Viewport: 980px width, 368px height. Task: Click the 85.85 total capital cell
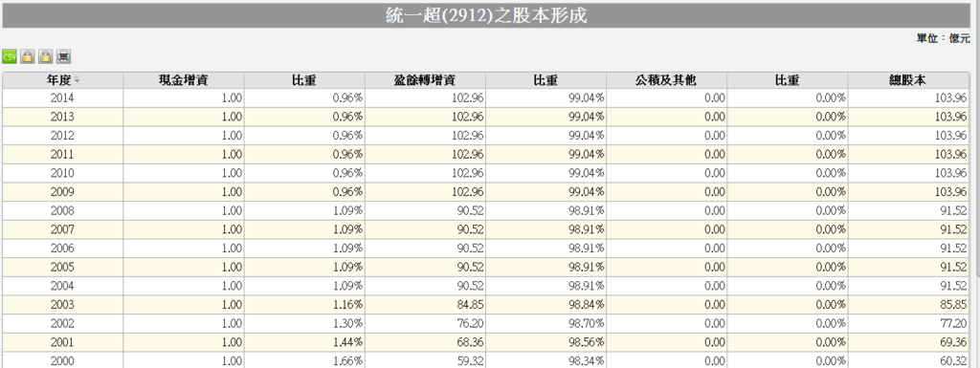tap(908, 305)
